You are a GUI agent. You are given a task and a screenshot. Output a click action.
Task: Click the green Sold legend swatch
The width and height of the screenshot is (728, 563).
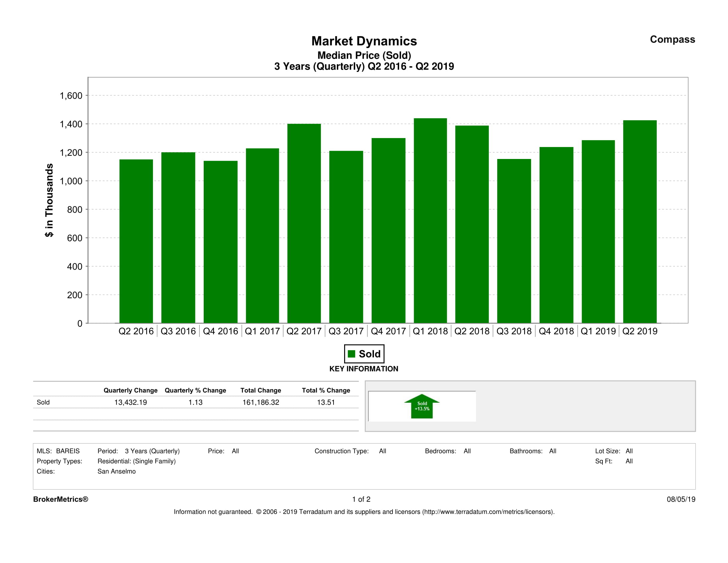(x=351, y=354)
